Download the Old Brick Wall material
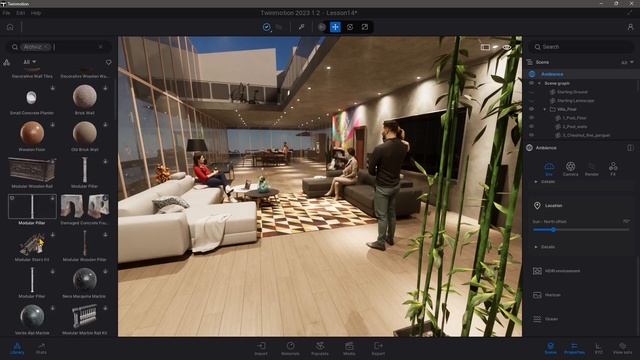Image resolution: width=640 pixels, height=360 pixels. pyautogui.click(x=105, y=124)
